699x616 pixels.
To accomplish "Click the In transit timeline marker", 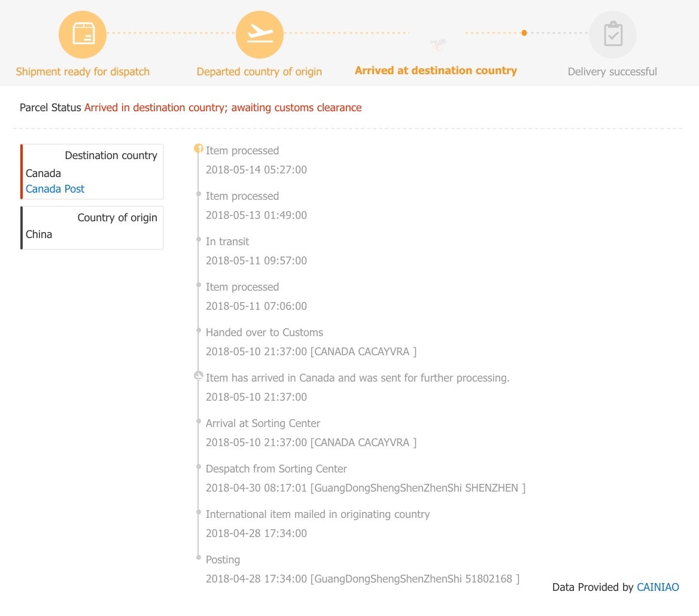I will [199, 239].
